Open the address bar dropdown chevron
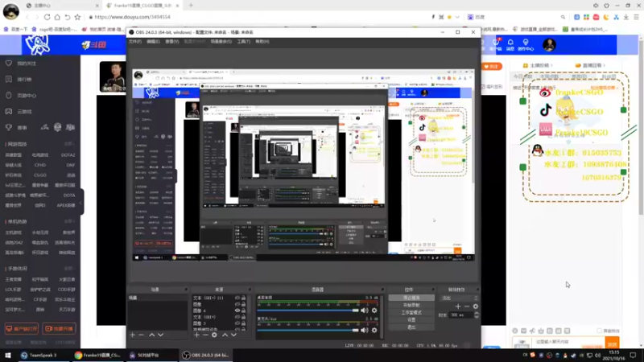 pos(457,17)
